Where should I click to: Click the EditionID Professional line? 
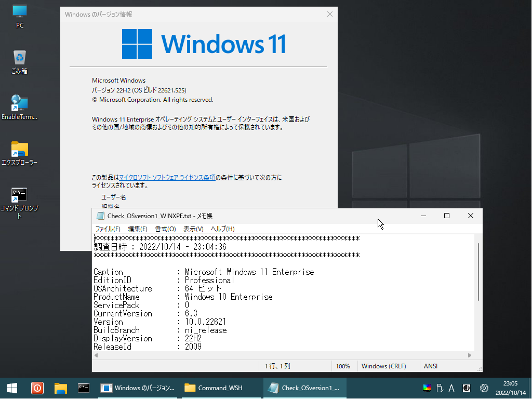[164, 280]
